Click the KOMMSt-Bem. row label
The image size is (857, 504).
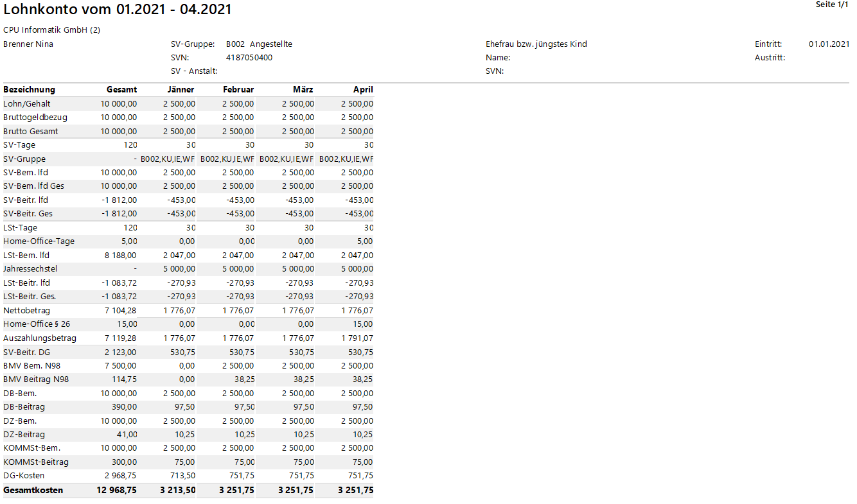(x=32, y=448)
